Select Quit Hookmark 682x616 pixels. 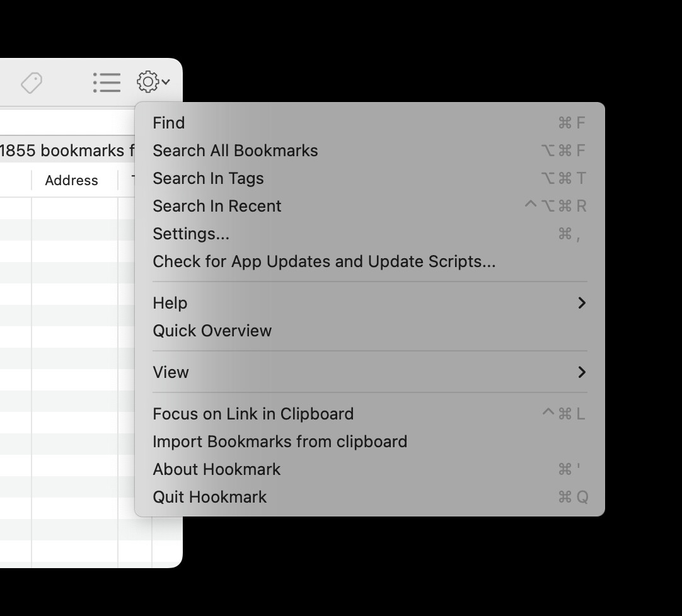coord(209,497)
